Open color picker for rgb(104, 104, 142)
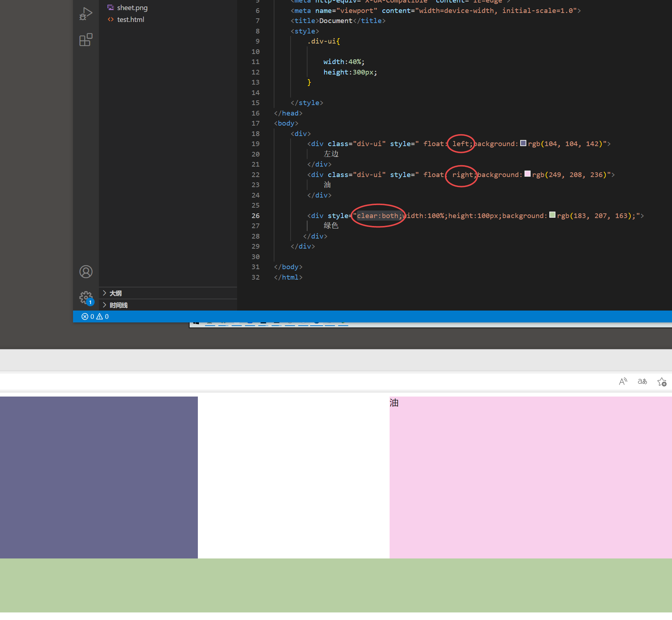672x620 pixels. [523, 143]
